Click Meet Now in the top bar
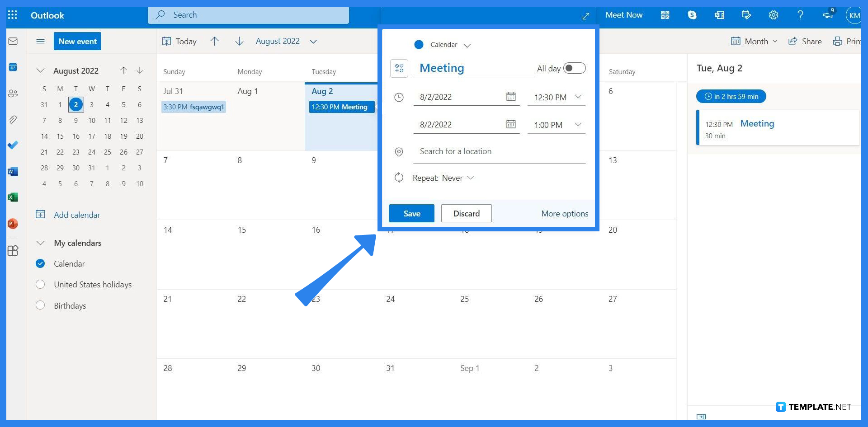The image size is (868, 427). pos(624,15)
